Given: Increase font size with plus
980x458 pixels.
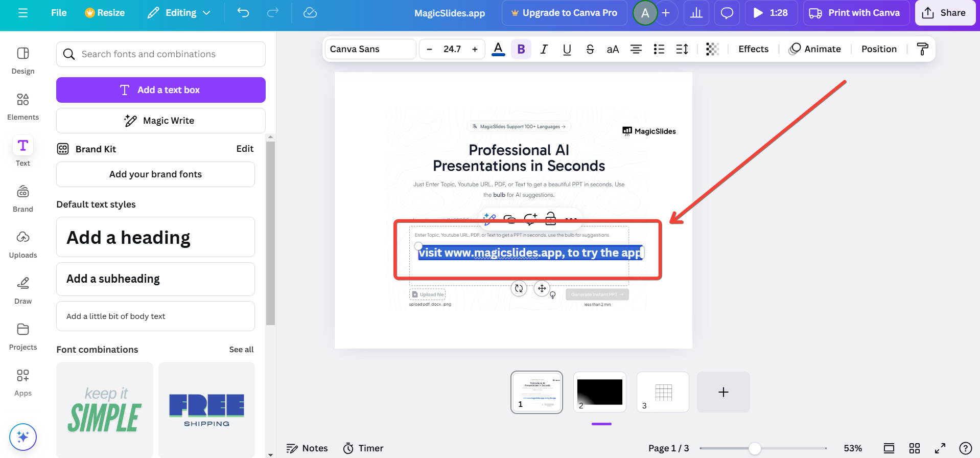Looking at the screenshot, I should coord(475,49).
